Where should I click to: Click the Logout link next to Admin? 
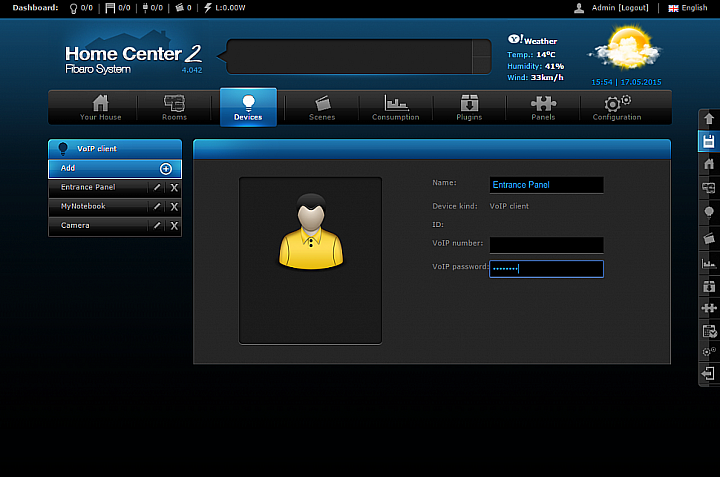pos(633,8)
